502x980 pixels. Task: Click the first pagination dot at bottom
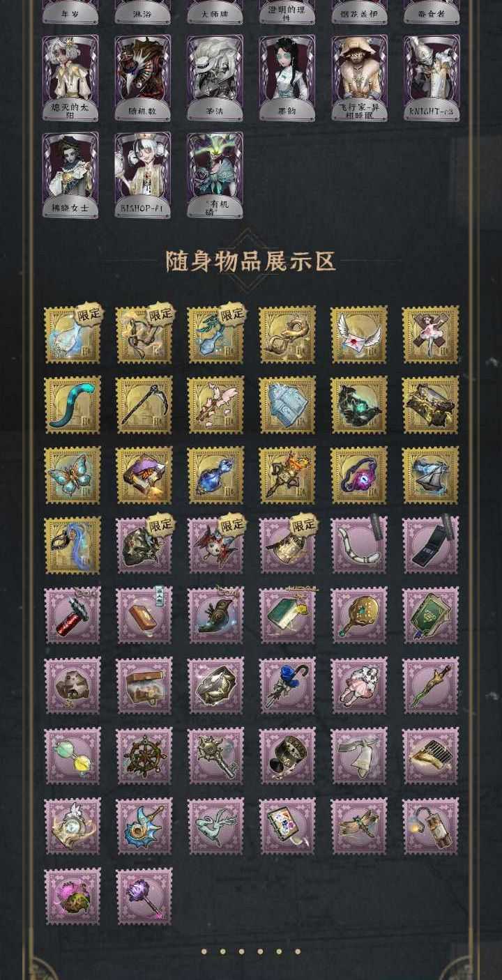coord(204,951)
